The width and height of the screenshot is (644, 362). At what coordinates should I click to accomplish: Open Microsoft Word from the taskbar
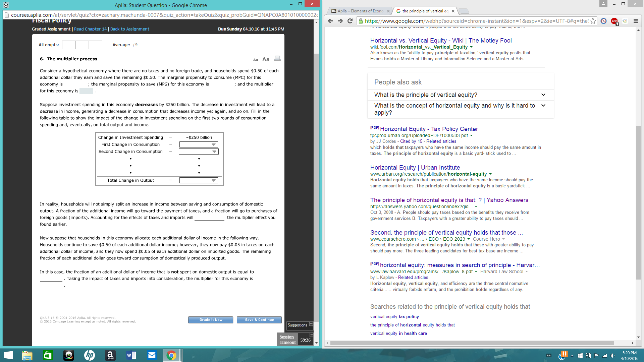click(x=131, y=355)
